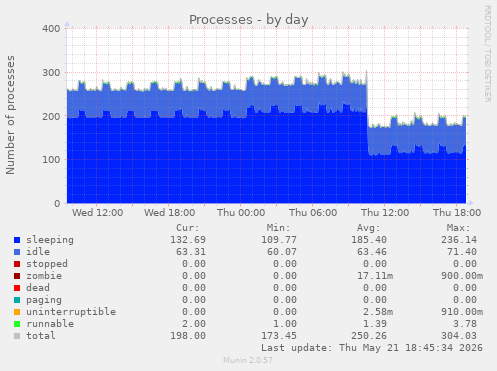
Task: Click the 'Thu 12:00' time axis label
Action: (385, 213)
